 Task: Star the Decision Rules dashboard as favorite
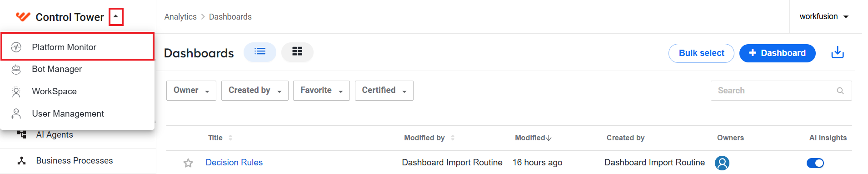pos(188,163)
